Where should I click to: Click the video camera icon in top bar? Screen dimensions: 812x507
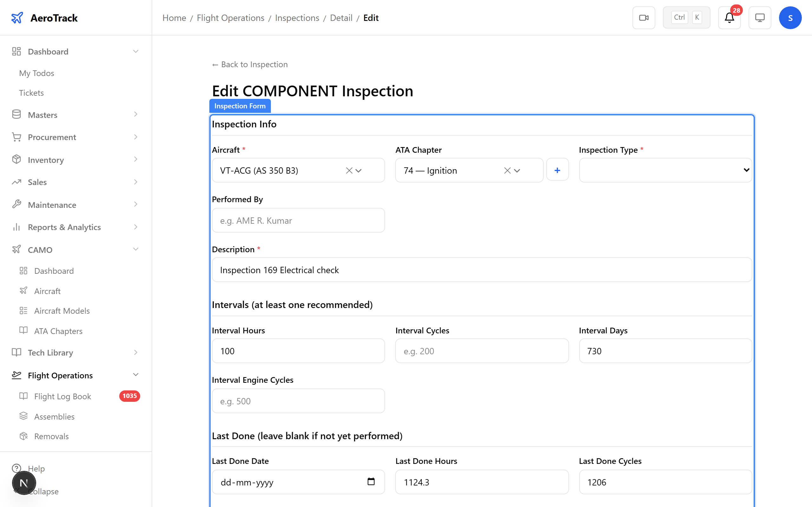(x=644, y=17)
